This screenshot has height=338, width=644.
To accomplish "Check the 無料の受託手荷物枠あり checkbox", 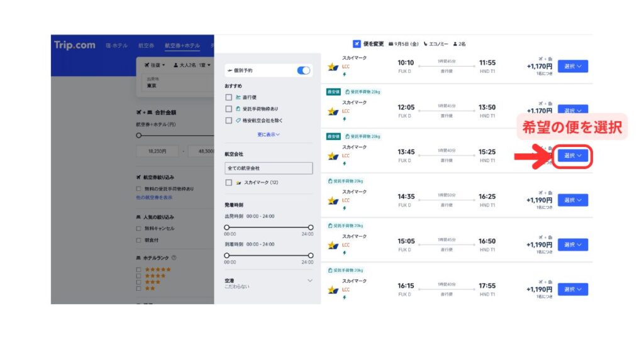I will coord(138,189).
